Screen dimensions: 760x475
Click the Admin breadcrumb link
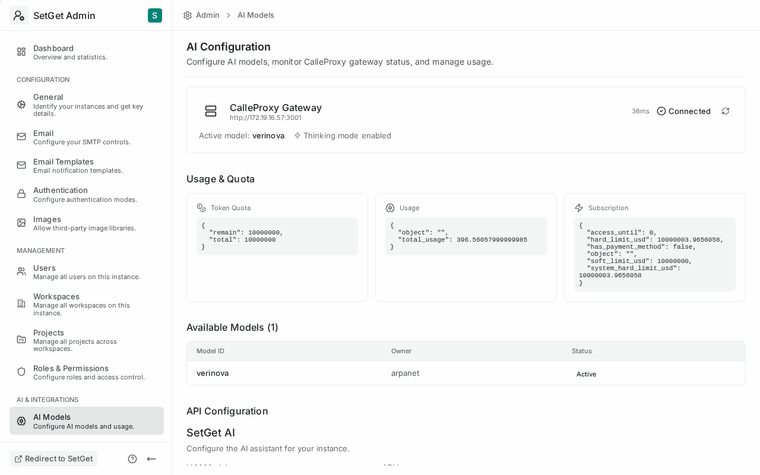[x=207, y=16]
